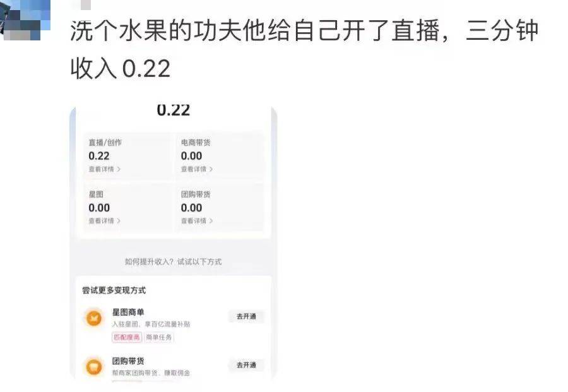Open the blurred user avatar at top-left
This screenshot has height=392, width=568.
(x=25, y=20)
